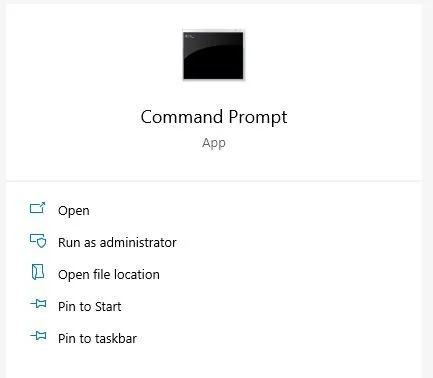Select Open file location

[x=109, y=275]
